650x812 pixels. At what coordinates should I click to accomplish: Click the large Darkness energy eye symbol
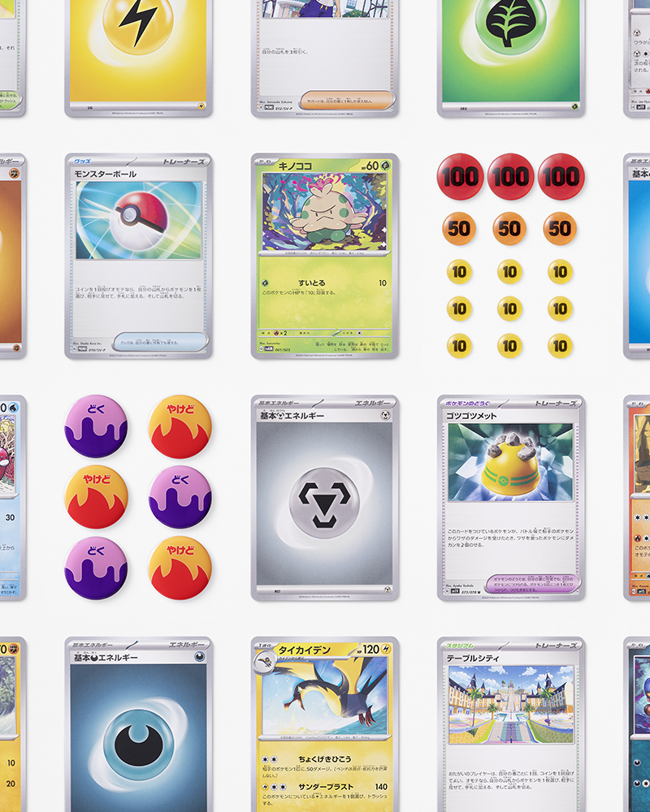[x=138, y=744]
